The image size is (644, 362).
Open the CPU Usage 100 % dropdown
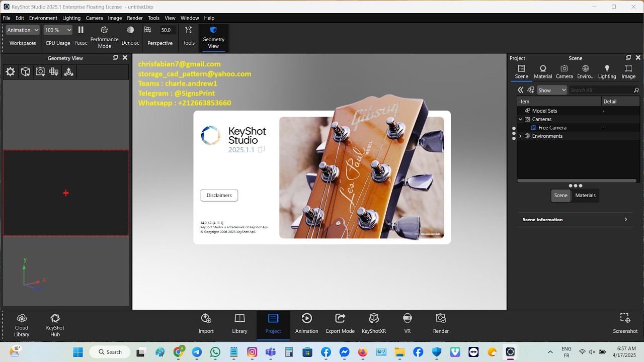(x=58, y=30)
